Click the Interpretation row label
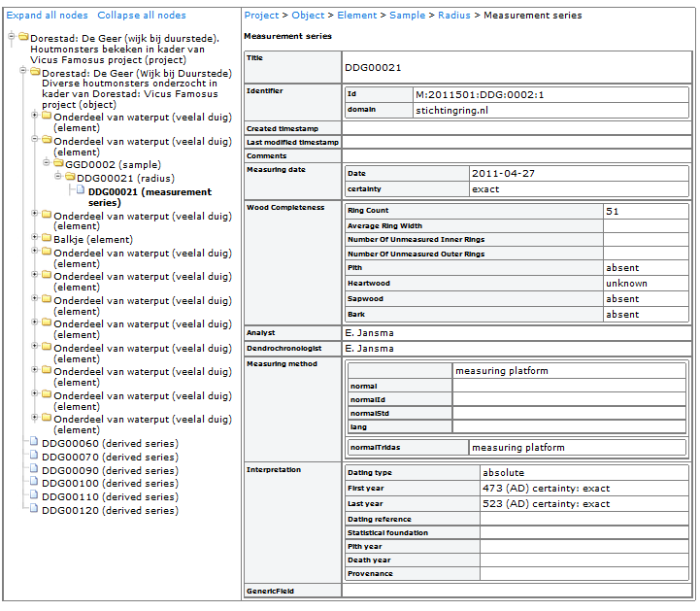Screen dimensions: 700x611 coord(274,469)
